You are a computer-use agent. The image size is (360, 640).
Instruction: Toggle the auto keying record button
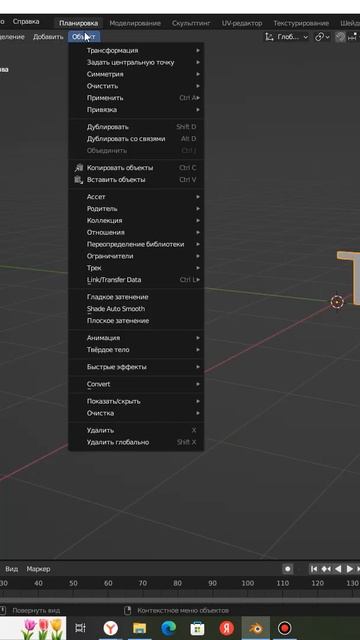pyautogui.click(x=288, y=569)
